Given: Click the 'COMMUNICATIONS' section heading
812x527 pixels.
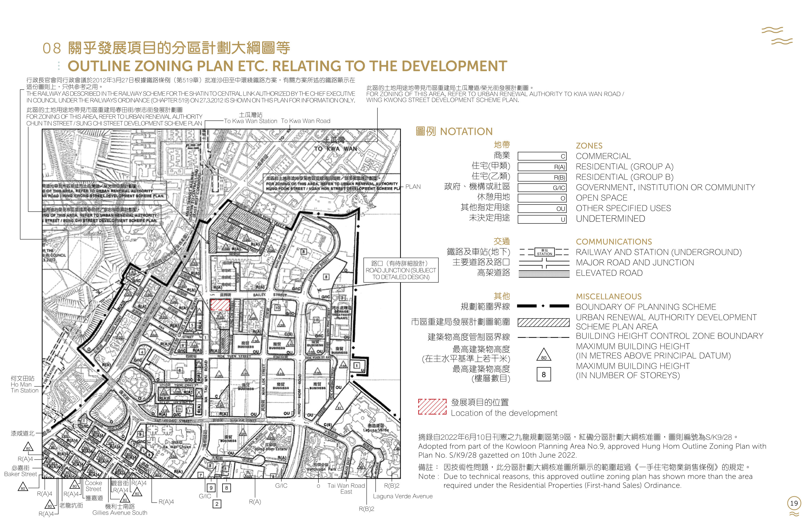Looking at the screenshot, I should (x=614, y=242).
